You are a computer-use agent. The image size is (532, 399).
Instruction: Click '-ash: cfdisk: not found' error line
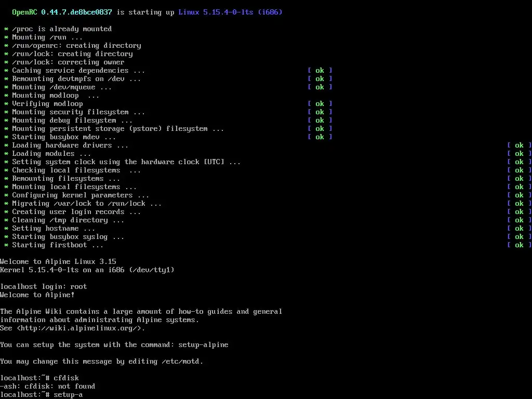pos(47,387)
